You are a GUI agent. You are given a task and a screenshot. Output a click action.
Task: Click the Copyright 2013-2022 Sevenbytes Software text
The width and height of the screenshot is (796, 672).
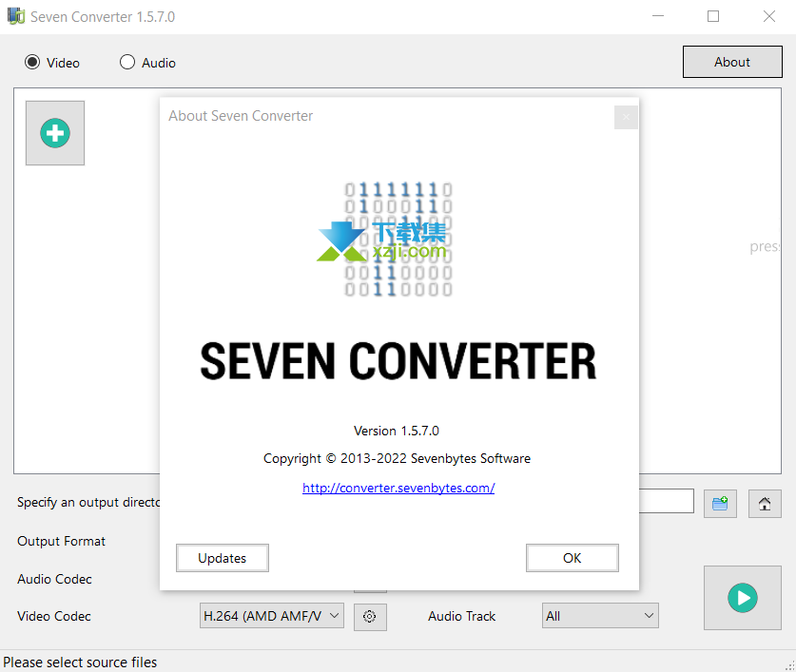coord(397,458)
